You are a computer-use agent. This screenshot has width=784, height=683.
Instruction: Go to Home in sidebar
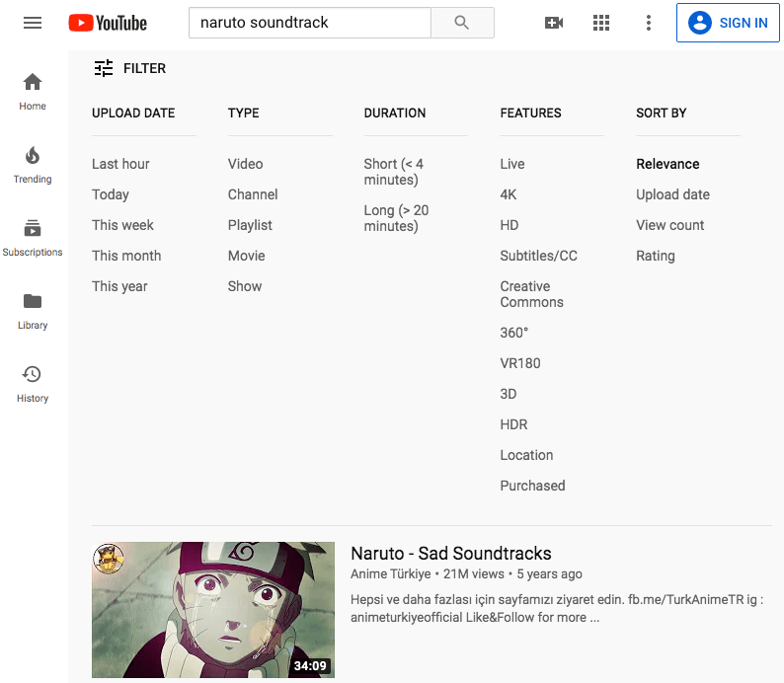click(33, 91)
